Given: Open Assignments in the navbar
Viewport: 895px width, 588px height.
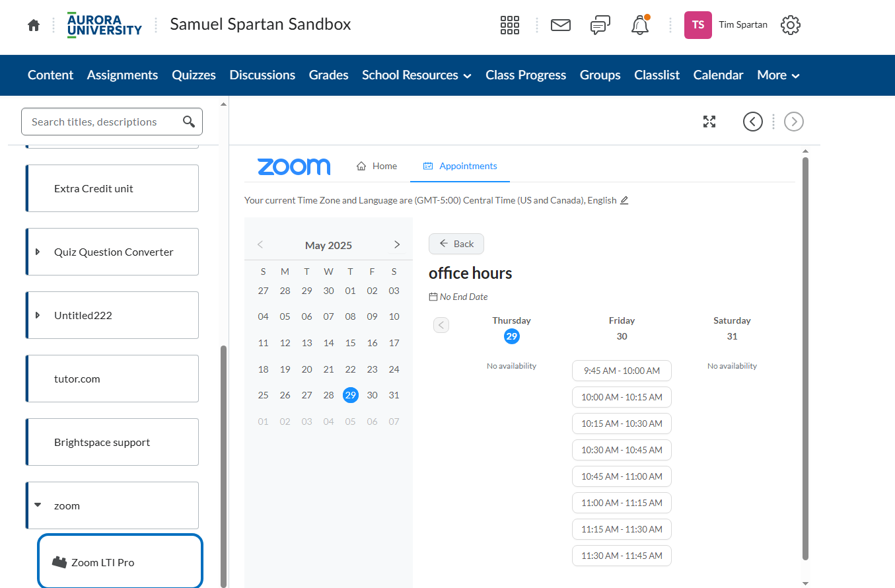Looking at the screenshot, I should tap(122, 75).
